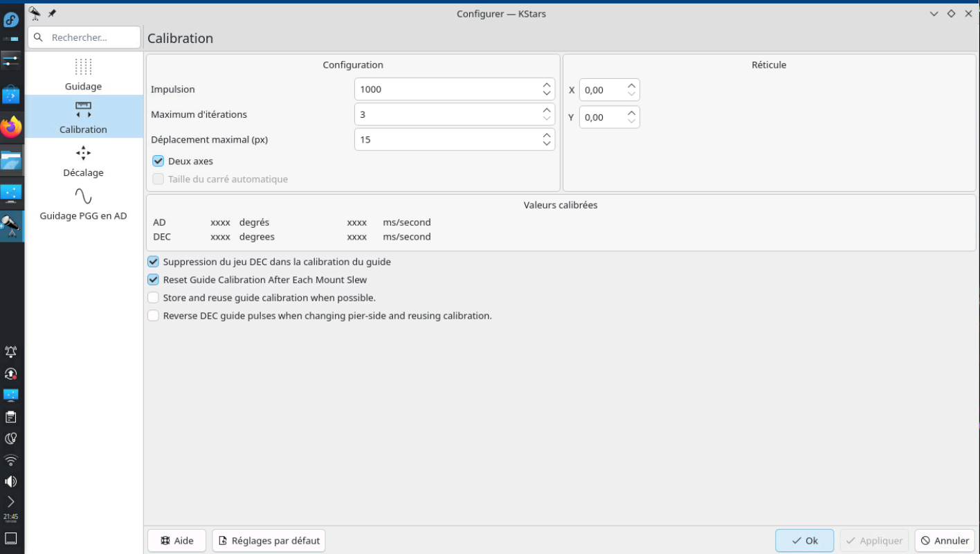The width and height of the screenshot is (980, 554).
Task: Open KStars telescope icon in dock
Action: point(11,226)
